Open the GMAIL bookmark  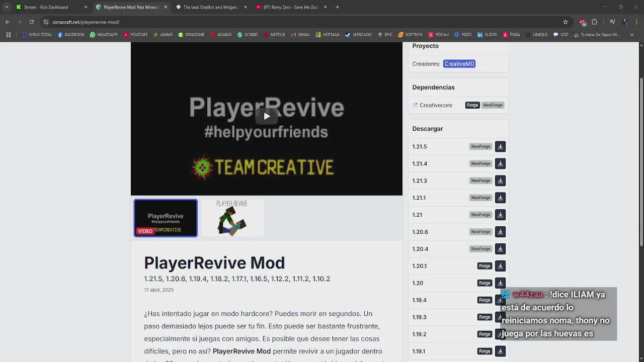(x=300, y=35)
